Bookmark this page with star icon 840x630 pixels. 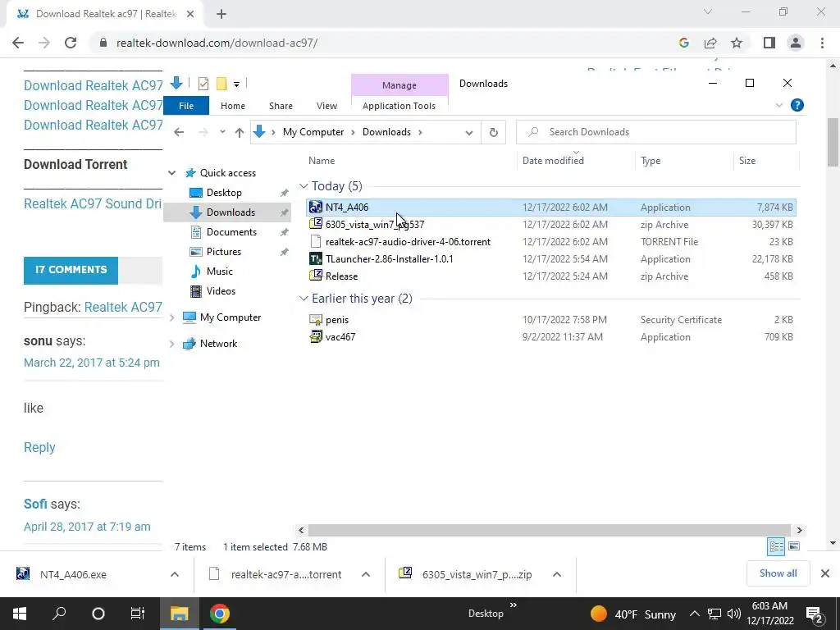[737, 43]
